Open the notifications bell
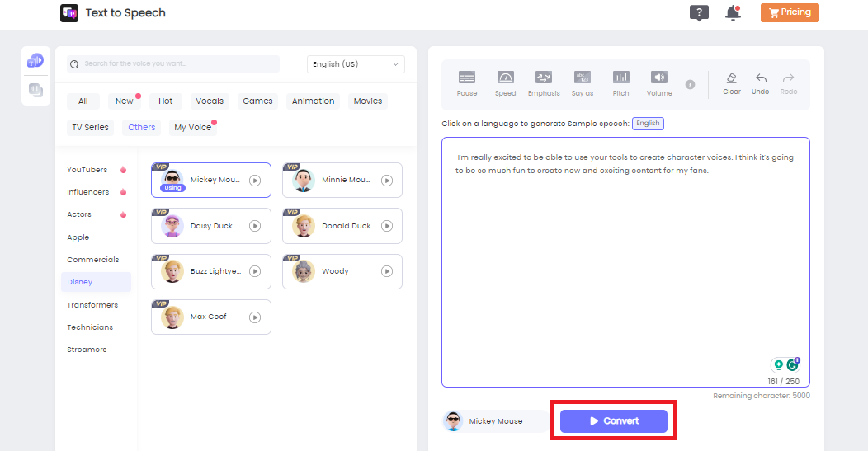 tap(733, 12)
